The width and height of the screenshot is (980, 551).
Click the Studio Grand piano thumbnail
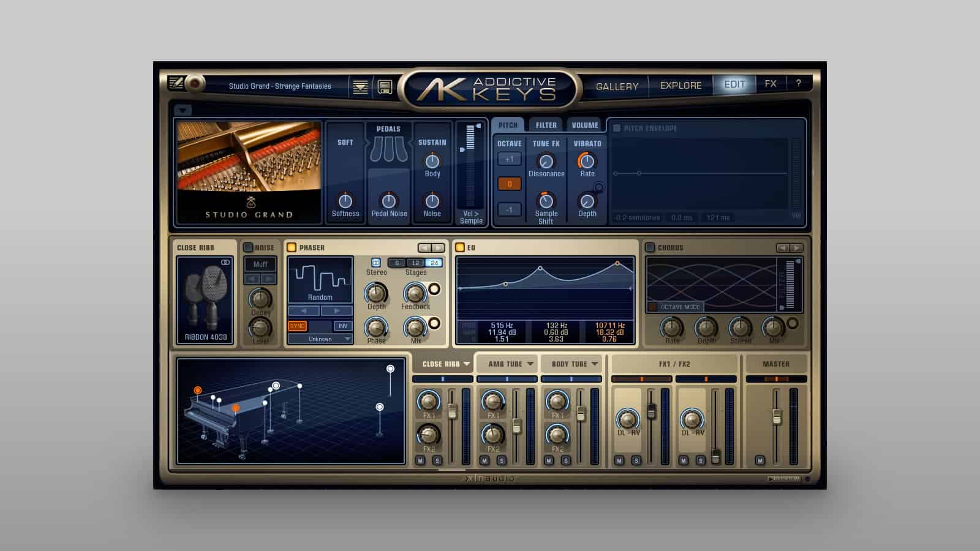249,172
